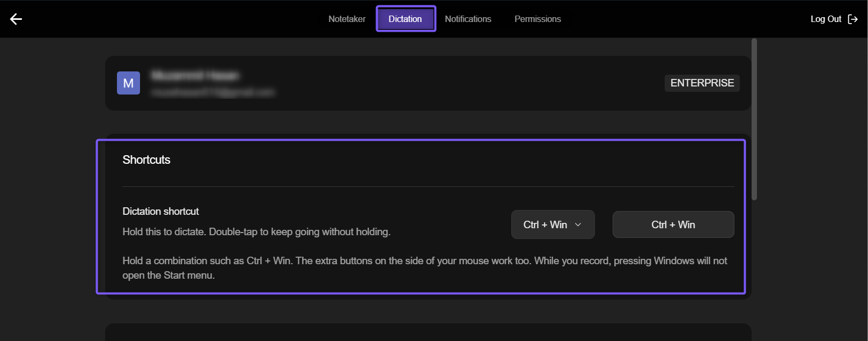Click the 'Hold a combination such as' hint text
This screenshot has height=341, width=868.
(425, 268)
